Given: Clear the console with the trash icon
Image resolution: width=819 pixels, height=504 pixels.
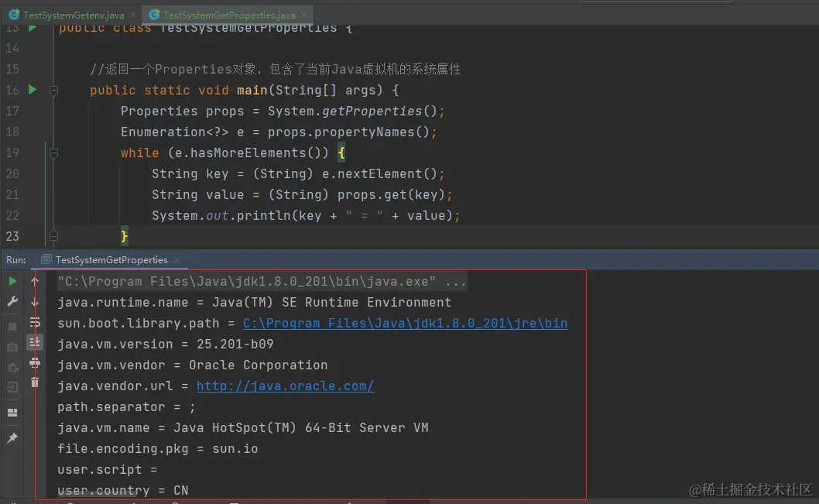Looking at the screenshot, I should click(x=35, y=382).
